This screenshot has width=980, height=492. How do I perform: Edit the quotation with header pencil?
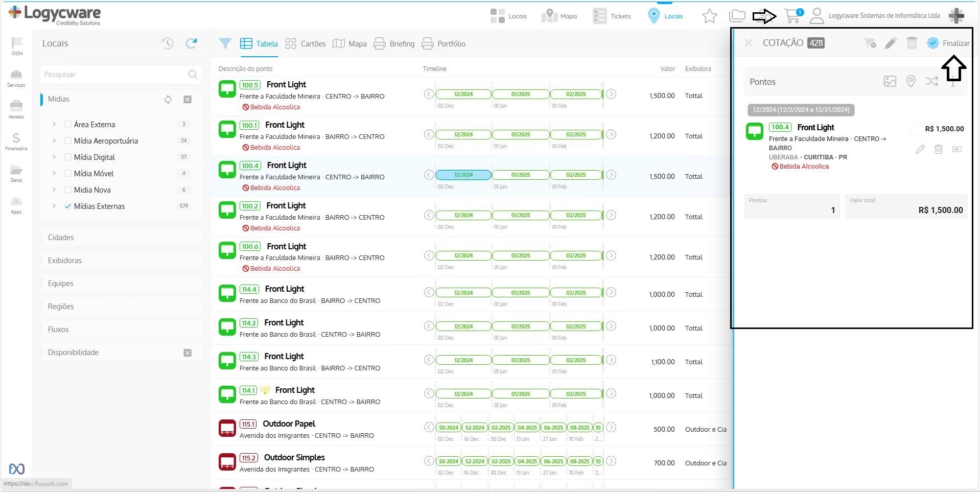click(x=891, y=43)
